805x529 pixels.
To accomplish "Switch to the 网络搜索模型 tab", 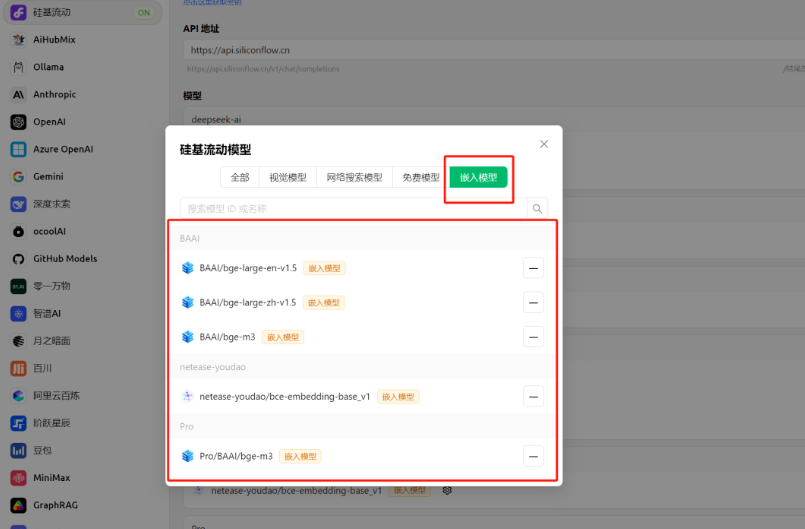I will pyautogui.click(x=354, y=177).
